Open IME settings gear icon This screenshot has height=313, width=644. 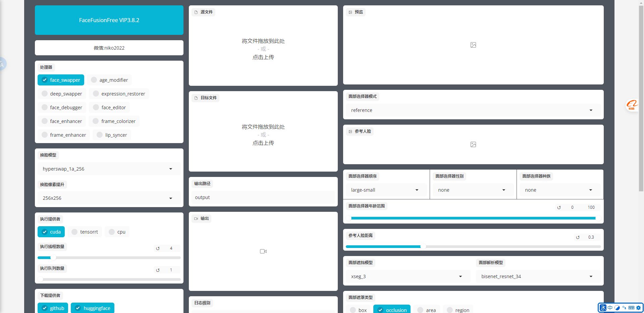[638, 308]
